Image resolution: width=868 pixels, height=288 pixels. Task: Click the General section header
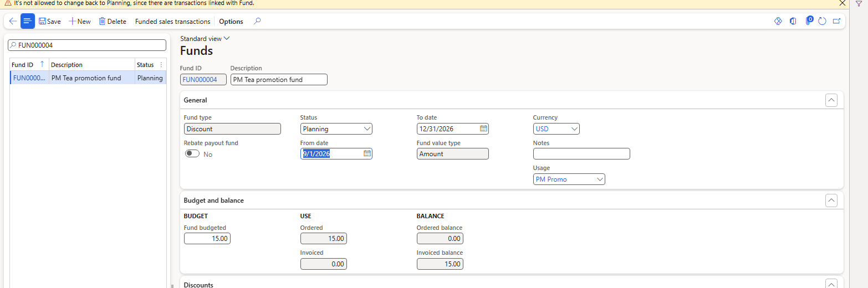pos(195,100)
